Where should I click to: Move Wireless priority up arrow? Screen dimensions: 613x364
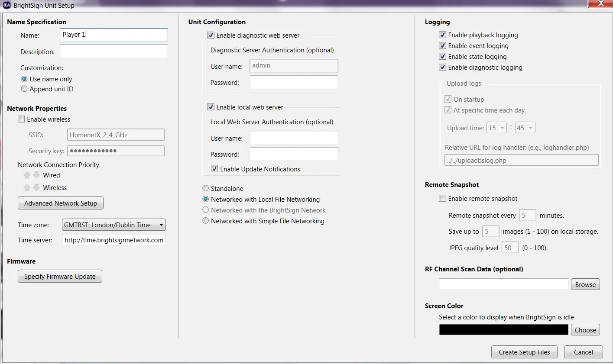click(x=27, y=188)
